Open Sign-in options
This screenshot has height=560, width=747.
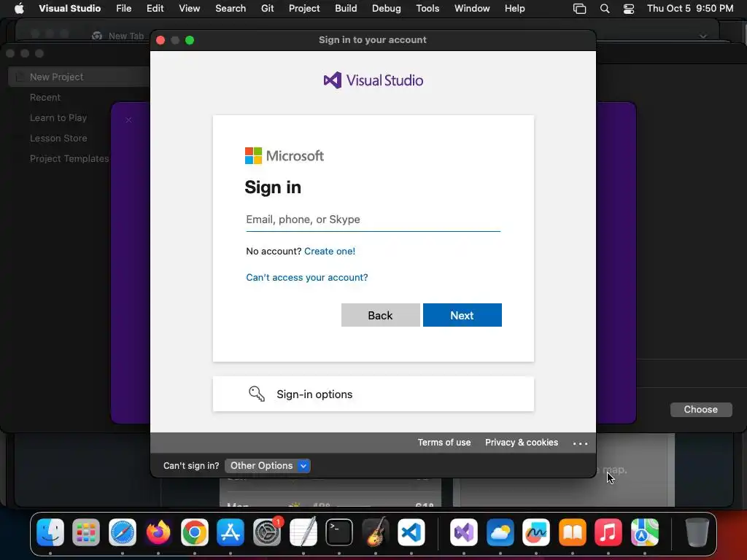[x=373, y=394]
